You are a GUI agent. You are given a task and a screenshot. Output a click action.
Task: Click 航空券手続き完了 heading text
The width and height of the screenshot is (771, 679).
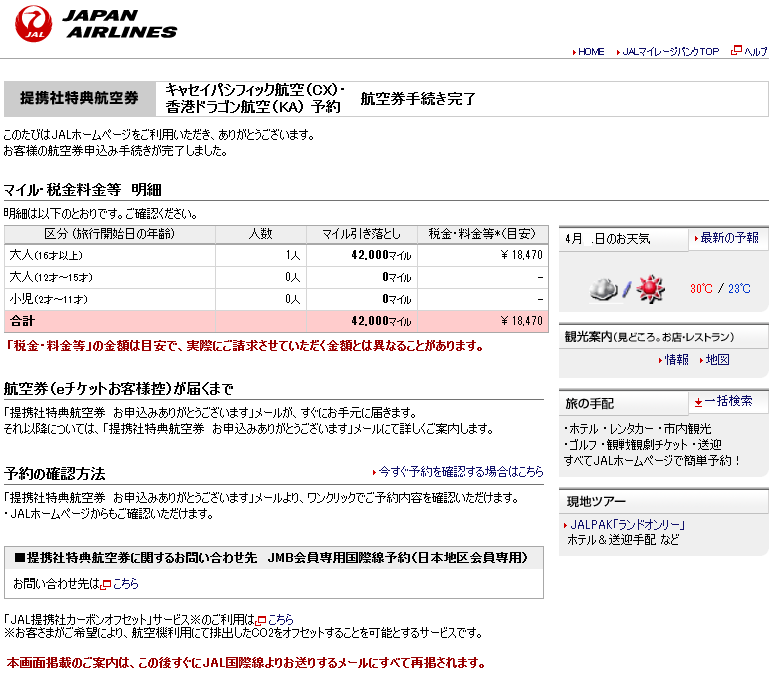[x=418, y=99]
